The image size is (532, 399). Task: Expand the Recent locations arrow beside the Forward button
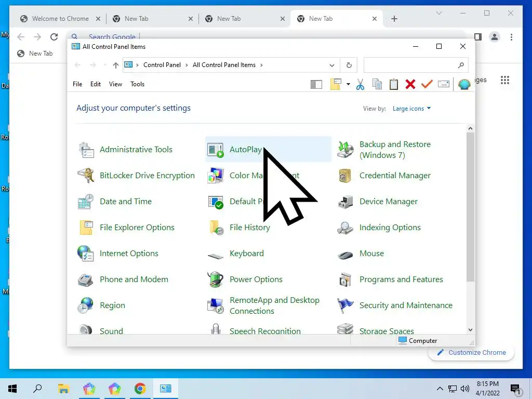click(x=105, y=65)
